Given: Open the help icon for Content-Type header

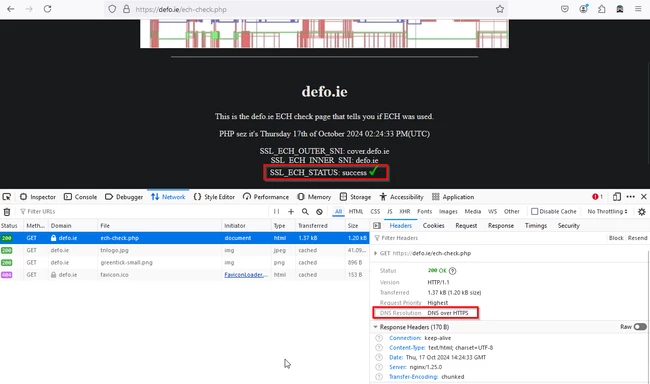Looking at the screenshot, I should (x=378, y=348).
